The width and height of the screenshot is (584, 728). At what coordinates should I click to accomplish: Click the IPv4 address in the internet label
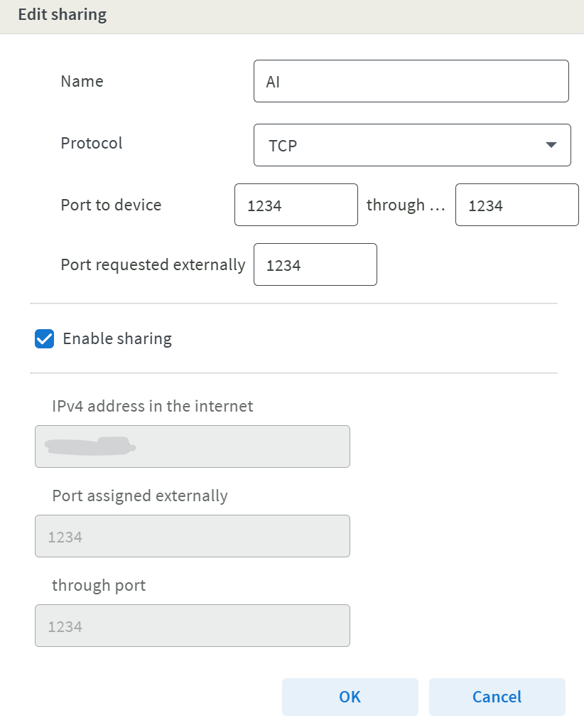click(151, 406)
